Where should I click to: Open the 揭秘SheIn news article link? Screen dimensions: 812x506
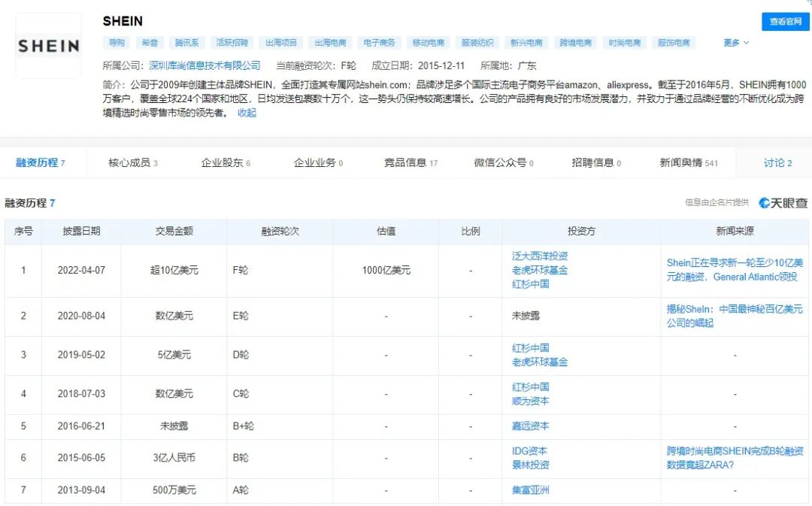[735, 316]
